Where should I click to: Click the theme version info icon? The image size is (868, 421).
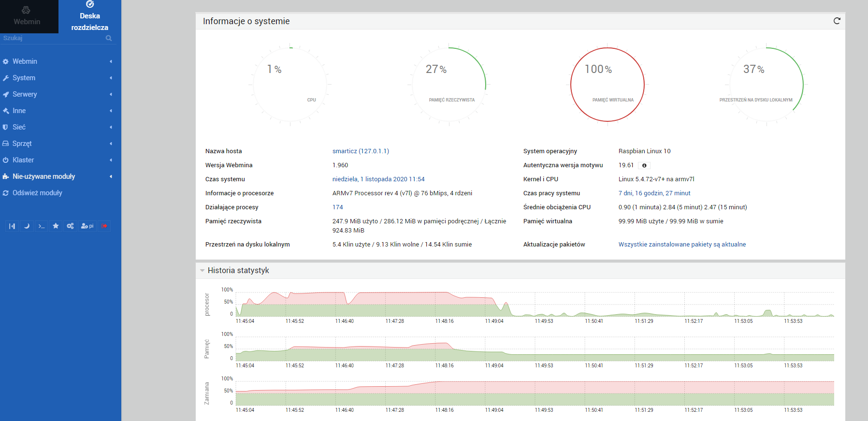click(x=644, y=165)
